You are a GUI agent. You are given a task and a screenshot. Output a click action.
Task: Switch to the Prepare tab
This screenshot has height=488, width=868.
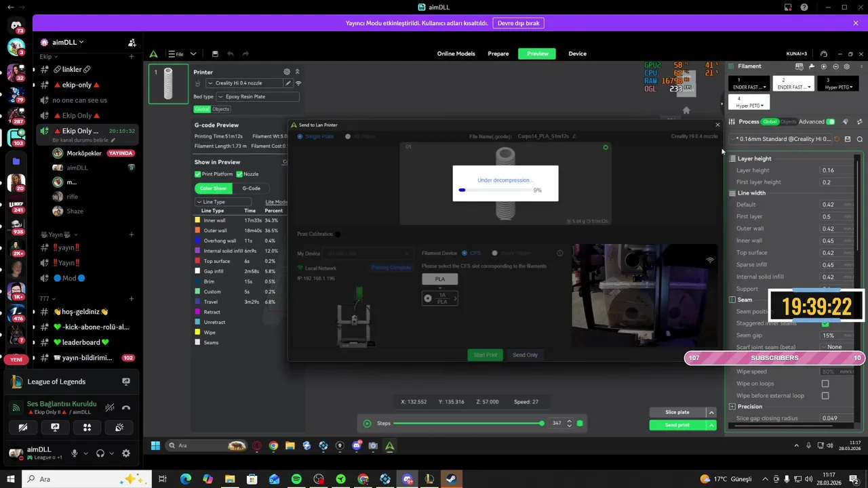[498, 54]
